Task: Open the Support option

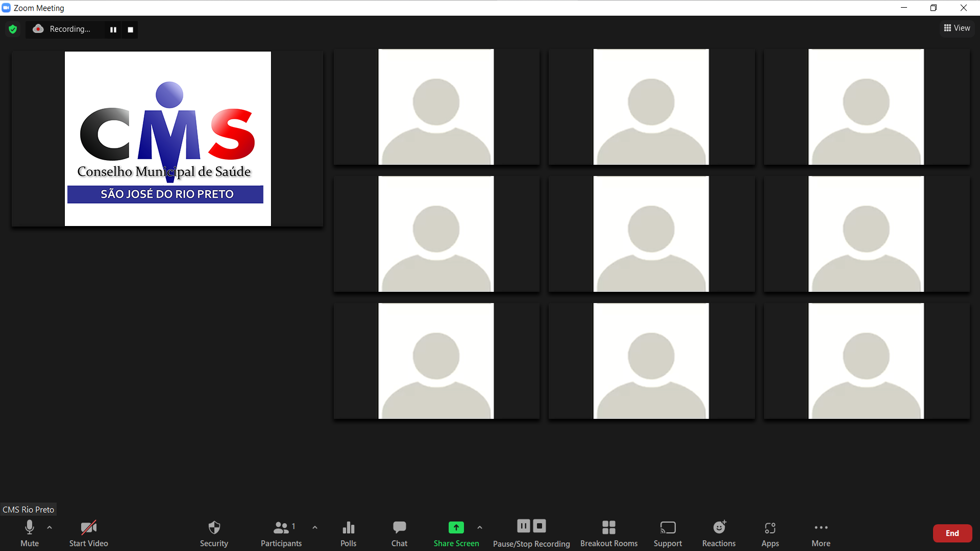Action: [x=668, y=533]
